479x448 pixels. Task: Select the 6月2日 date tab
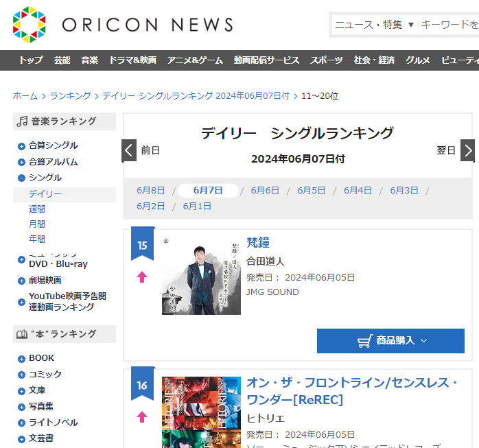click(x=150, y=207)
